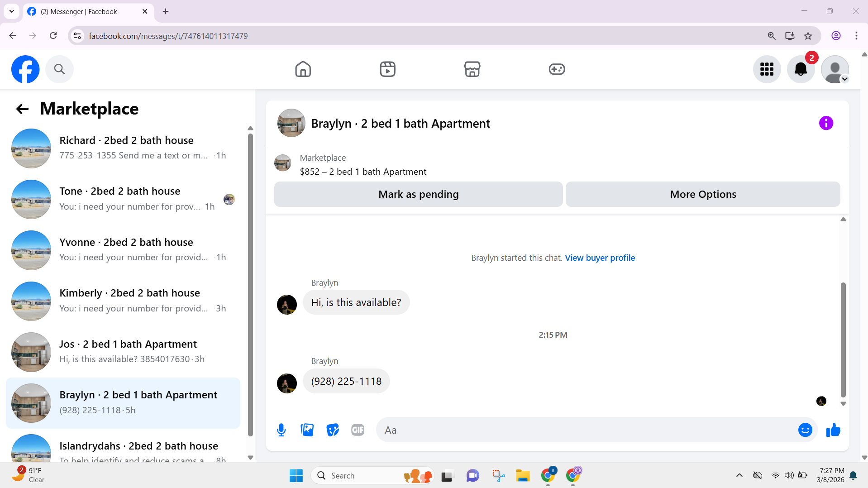This screenshot has height=488, width=868.
Task: Open account profile menu
Action: click(x=835, y=69)
